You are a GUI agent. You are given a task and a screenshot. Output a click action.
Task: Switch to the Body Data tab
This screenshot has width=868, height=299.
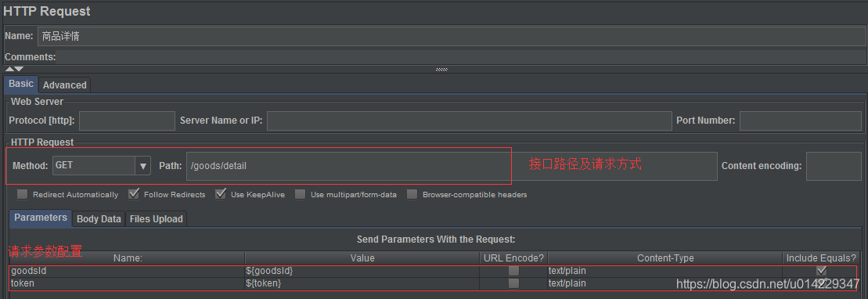(x=99, y=218)
